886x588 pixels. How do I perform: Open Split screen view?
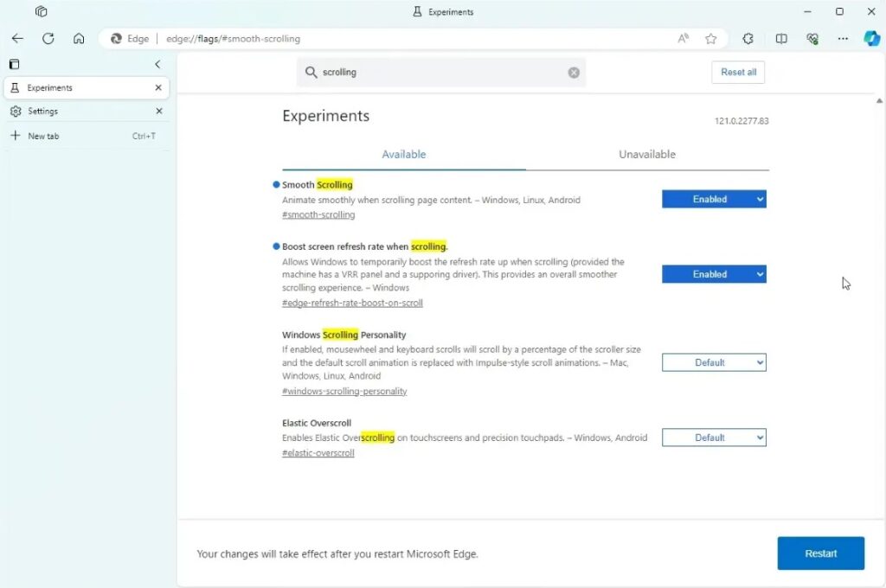coord(781,39)
